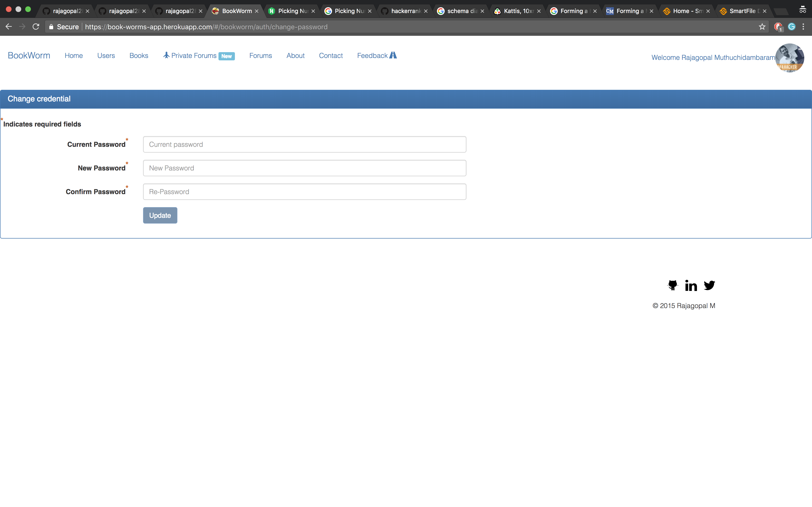Reload the page with refresh icon
This screenshot has height=507, width=812.
tap(36, 27)
